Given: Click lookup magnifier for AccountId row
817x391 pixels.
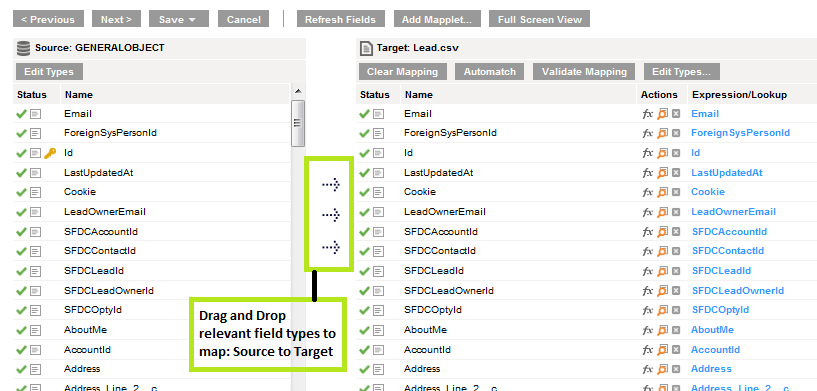Looking at the screenshot, I should pos(662,349).
